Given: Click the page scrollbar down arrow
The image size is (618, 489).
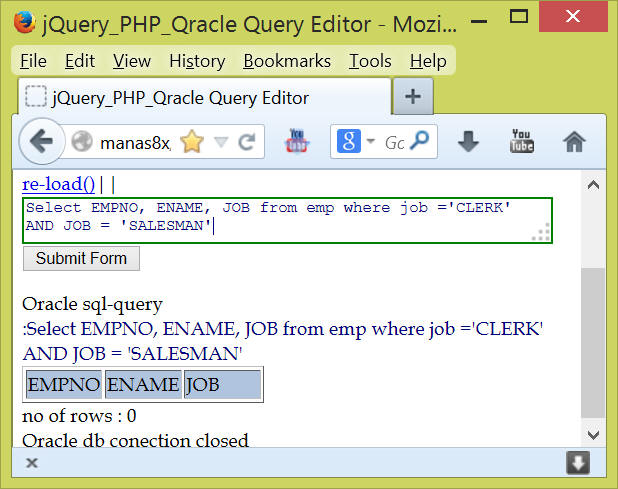Looking at the screenshot, I should [x=593, y=435].
